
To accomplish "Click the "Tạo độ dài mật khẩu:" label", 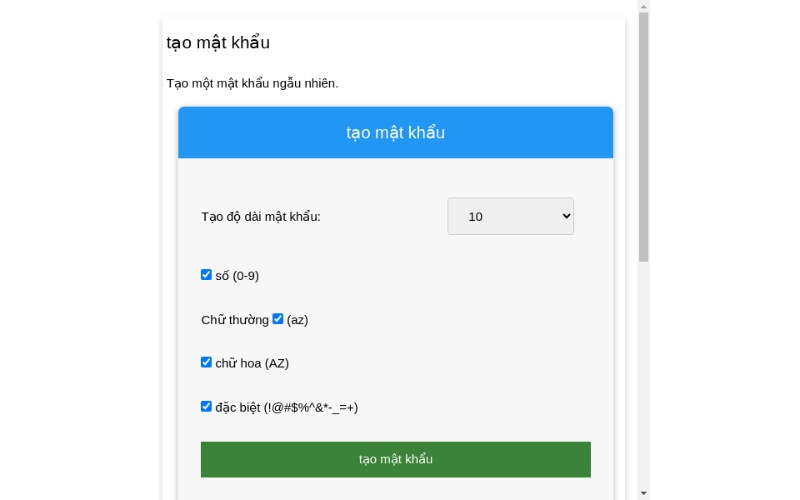I will (x=261, y=217).
